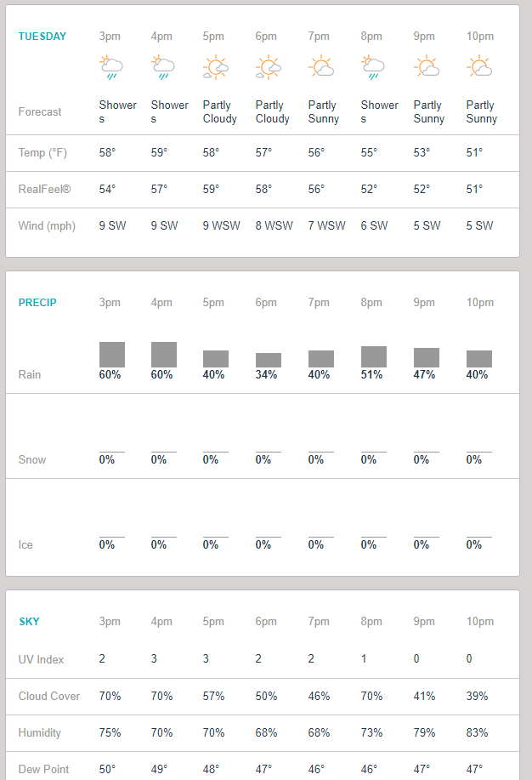Click the 3pm showers weather icon
This screenshot has height=780, width=532.
(x=111, y=67)
